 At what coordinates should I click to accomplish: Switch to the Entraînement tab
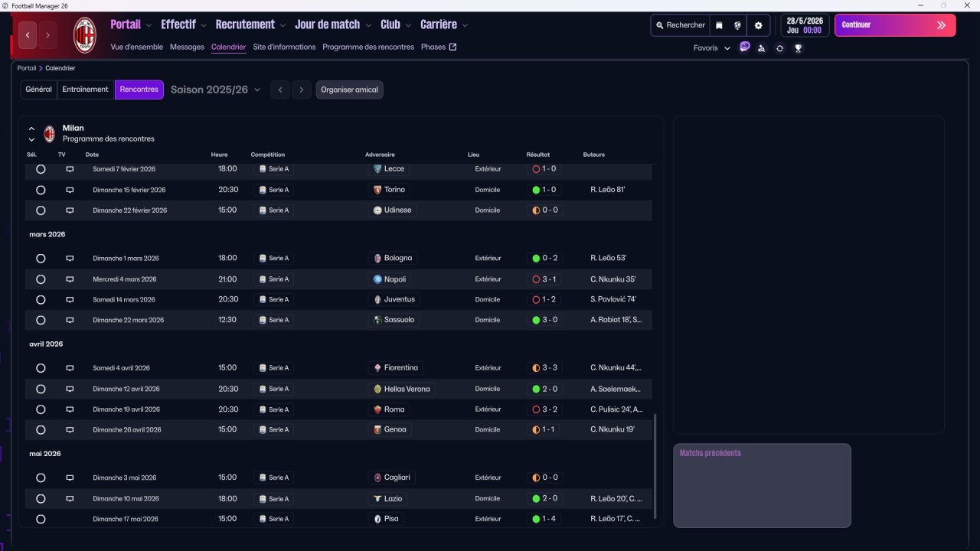click(85, 90)
